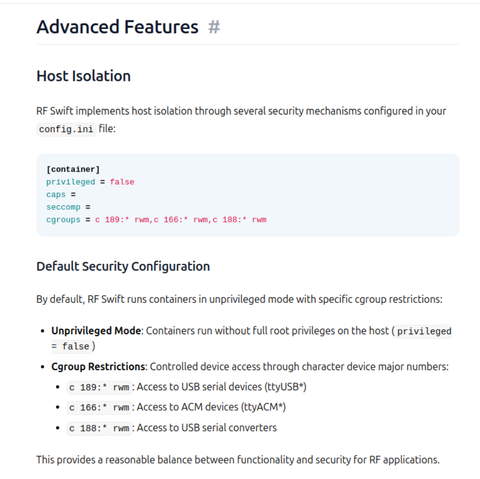Click the privileged key in code block
480x479 pixels.
(x=71, y=182)
